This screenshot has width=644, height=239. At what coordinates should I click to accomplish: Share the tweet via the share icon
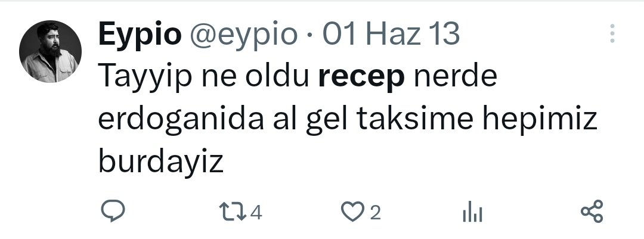pyautogui.click(x=592, y=212)
